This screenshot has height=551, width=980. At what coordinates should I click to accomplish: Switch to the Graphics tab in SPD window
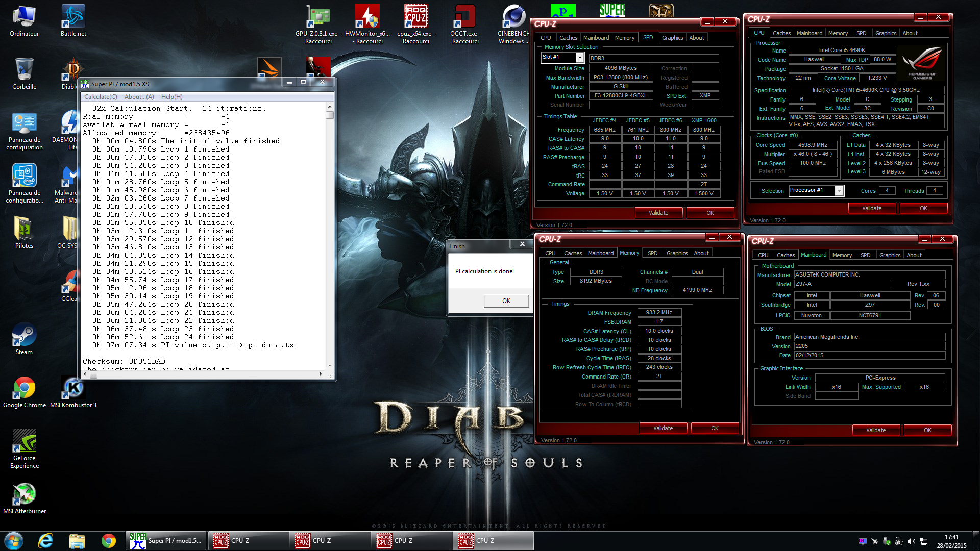coord(672,38)
